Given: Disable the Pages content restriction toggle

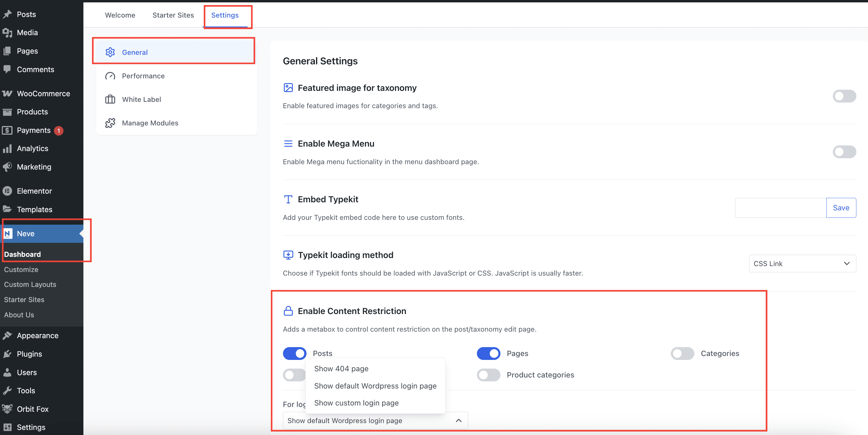Looking at the screenshot, I should click(488, 353).
